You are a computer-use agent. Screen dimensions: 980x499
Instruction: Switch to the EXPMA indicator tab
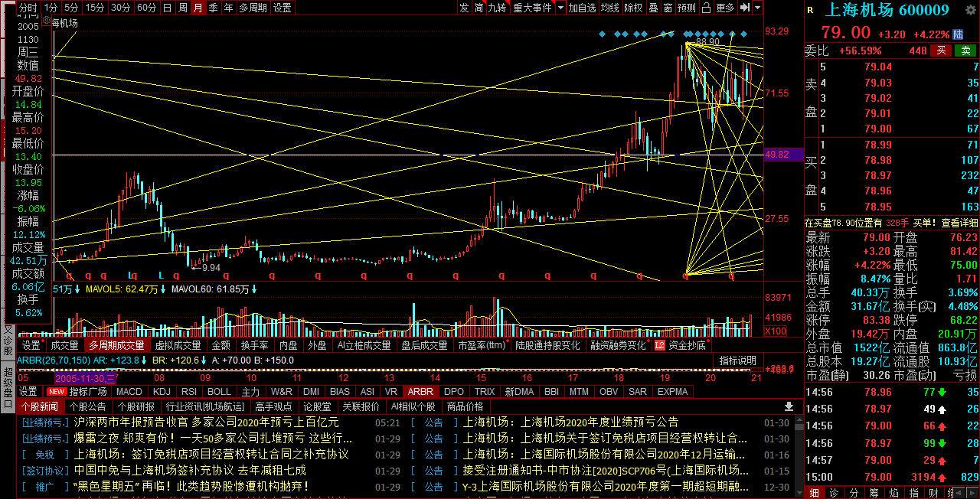pos(672,391)
